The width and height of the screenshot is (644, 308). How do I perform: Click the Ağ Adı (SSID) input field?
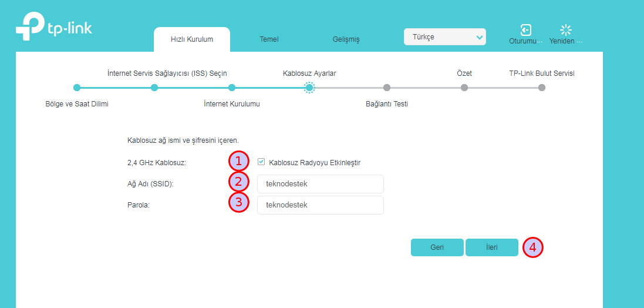tap(320, 184)
